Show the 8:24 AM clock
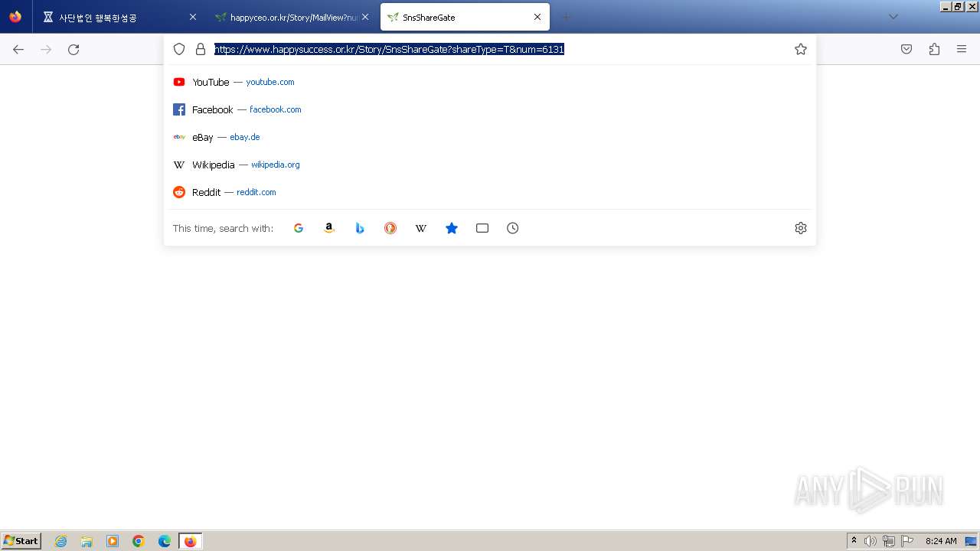The width and height of the screenshot is (980, 551). coord(941,541)
